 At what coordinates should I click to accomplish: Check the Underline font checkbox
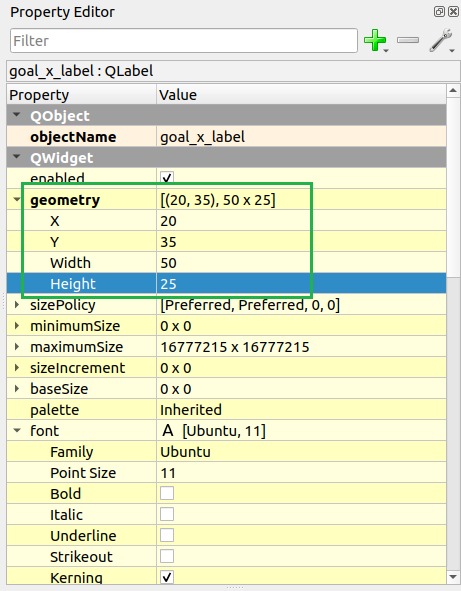167,535
